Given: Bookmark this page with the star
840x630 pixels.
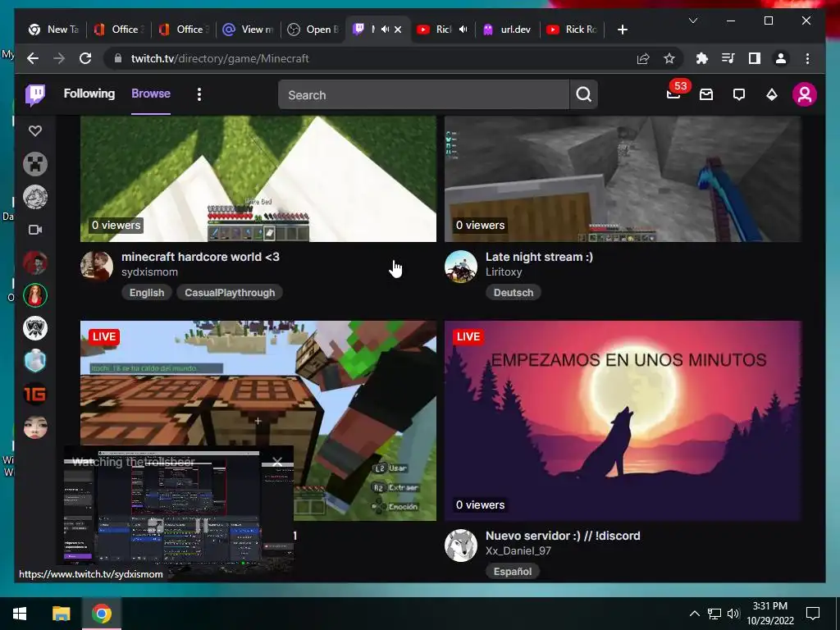Looking at the screenshot, I should [669, 58].
